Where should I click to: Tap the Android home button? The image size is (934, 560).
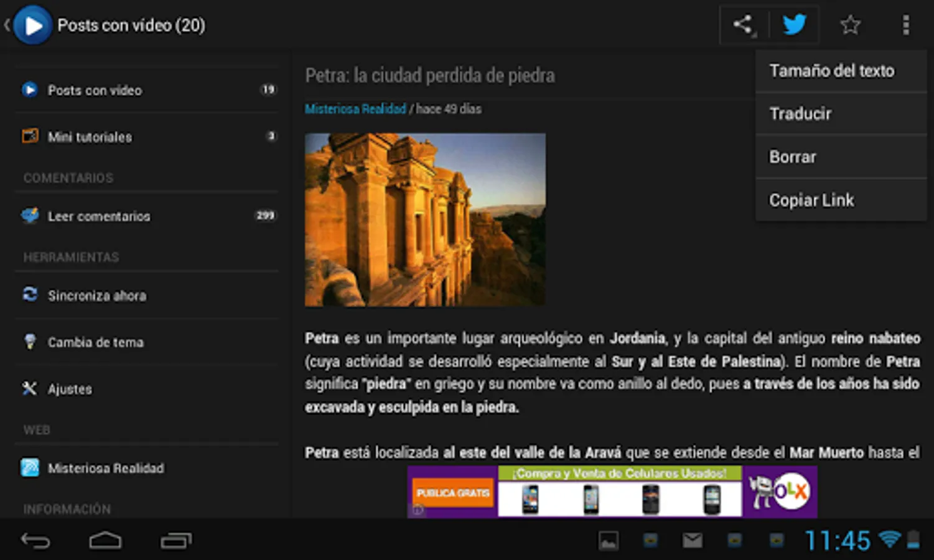click(105, 540)
